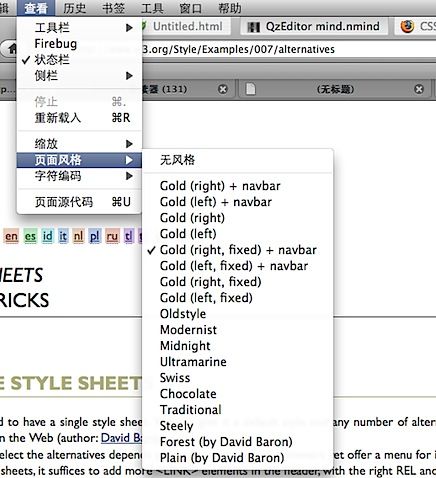Choose the Ultramarine page style
436x478 pixels.
point(237,362)
